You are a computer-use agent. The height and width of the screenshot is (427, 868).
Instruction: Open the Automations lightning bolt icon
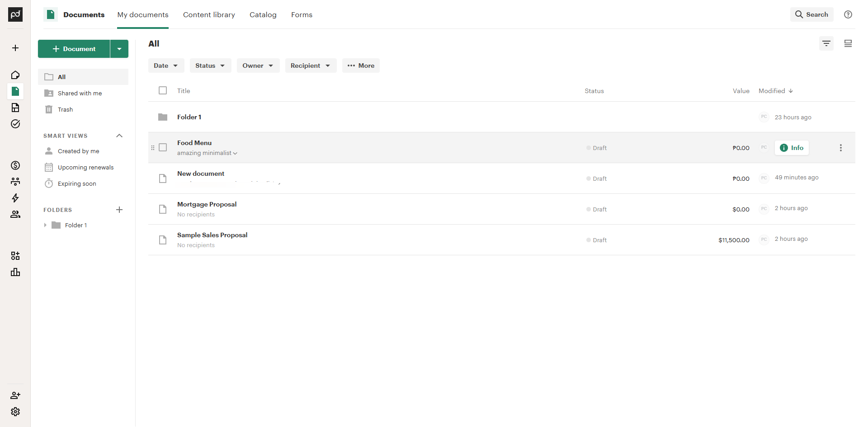pos(15,198)
